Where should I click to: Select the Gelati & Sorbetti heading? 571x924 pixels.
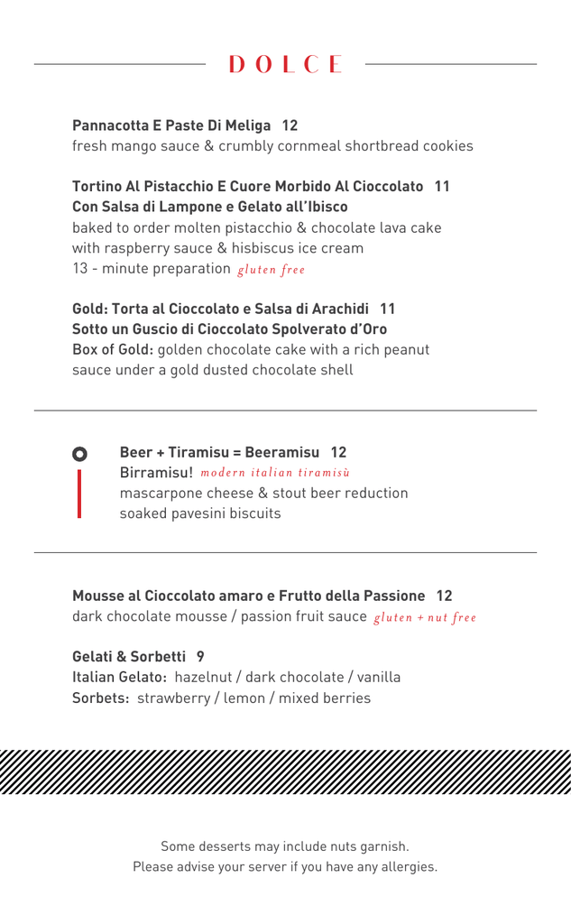click(138, 655)
